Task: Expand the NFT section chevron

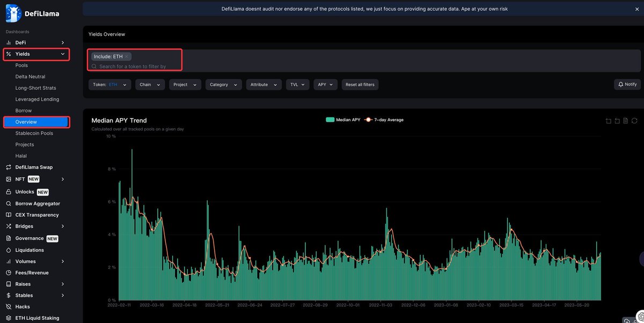Action: tap(63, 179)
